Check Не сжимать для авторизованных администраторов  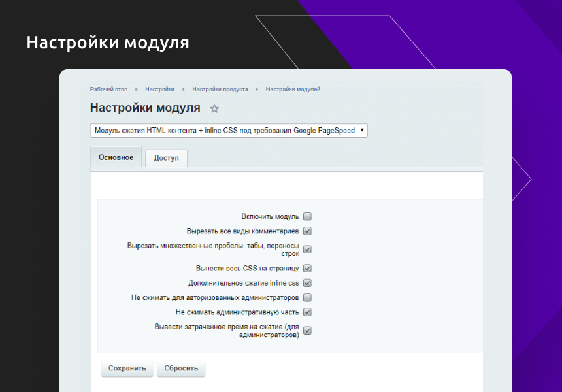click(x=307, y=297)
